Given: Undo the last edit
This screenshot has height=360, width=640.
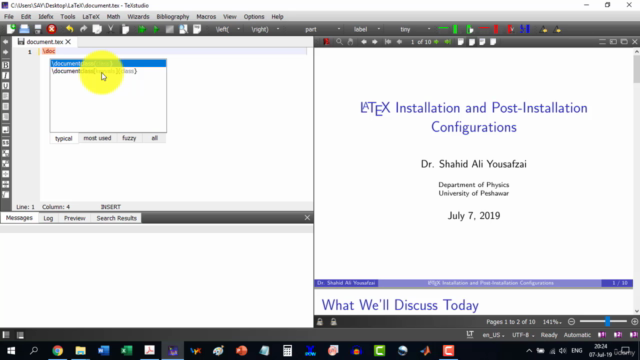Looking at the screenshot, I should 70,29.
